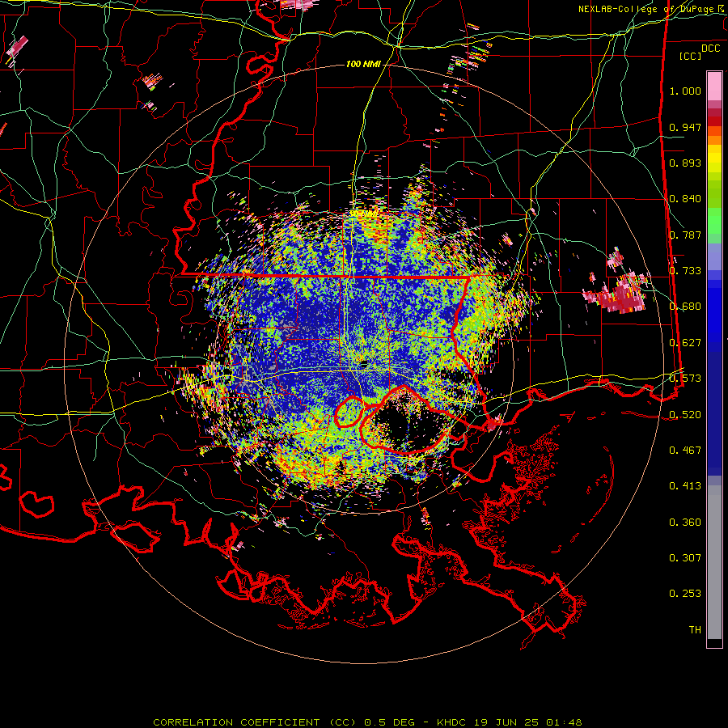Click the 100 NMI range ring label
The image size is (728, 728).
tap(363, 64)
